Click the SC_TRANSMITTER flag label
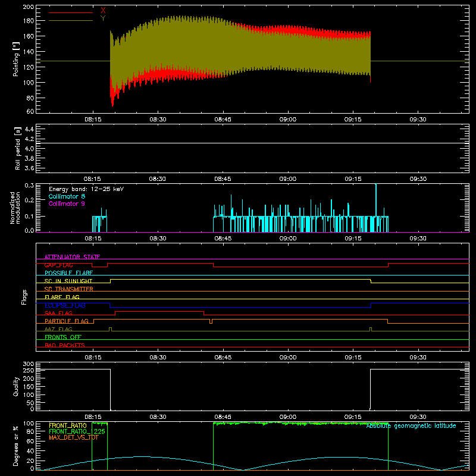Screen dimensions: 476x476 point(68,289)
